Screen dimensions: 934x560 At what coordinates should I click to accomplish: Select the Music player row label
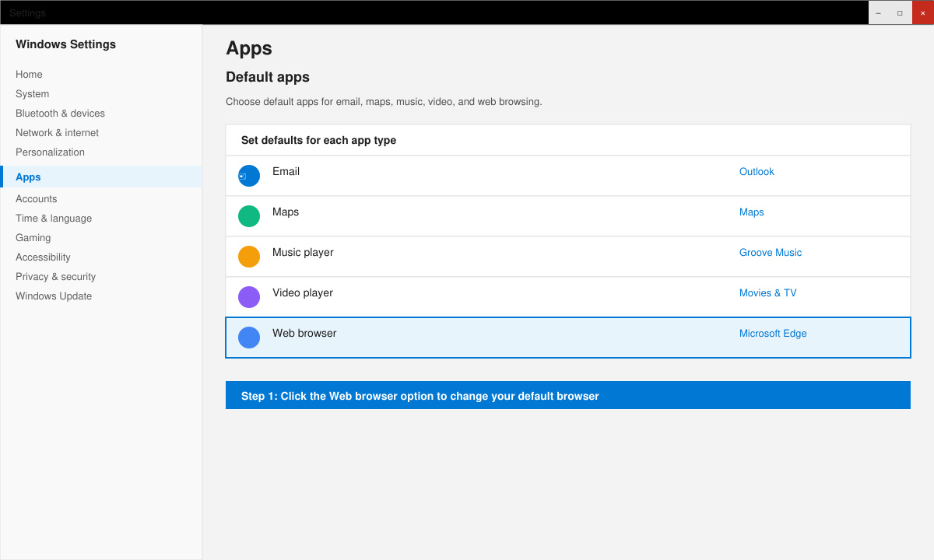(x=303, y=253)
